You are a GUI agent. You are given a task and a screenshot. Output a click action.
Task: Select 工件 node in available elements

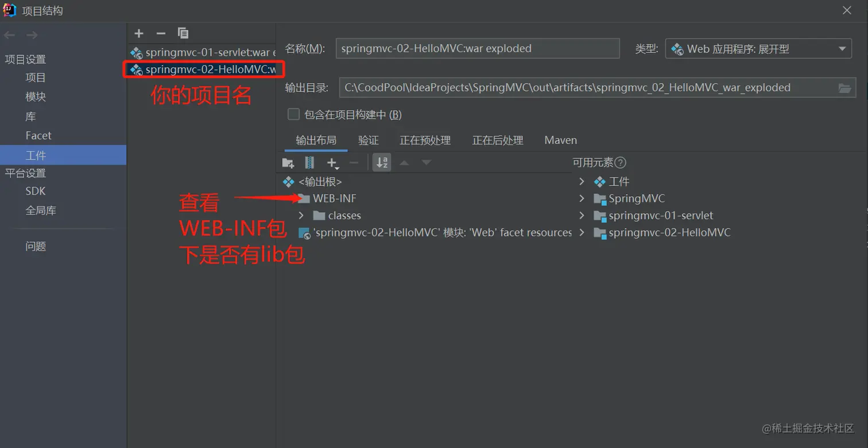[x=612, y=182]
